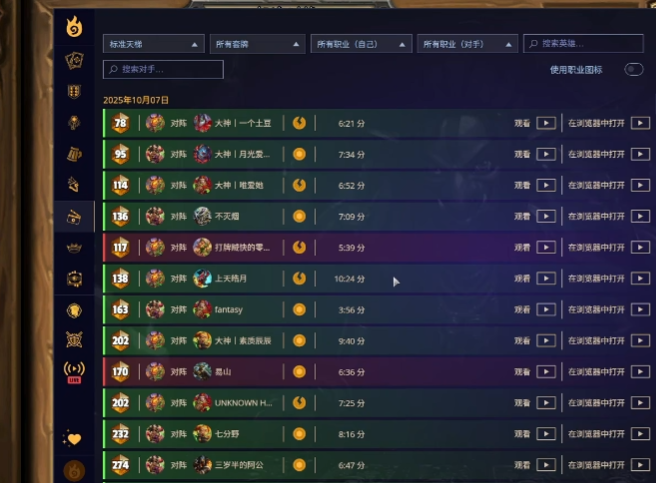Click the 搜索英雄 hero search field
Screen dimensions: 656x483
pyautogui.click(x=583, y=44)
